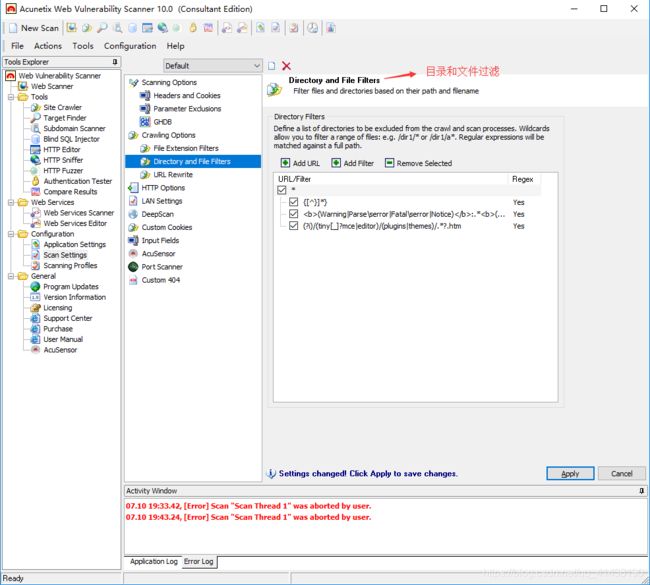Open Program Updates in the tree

(71, 286)
